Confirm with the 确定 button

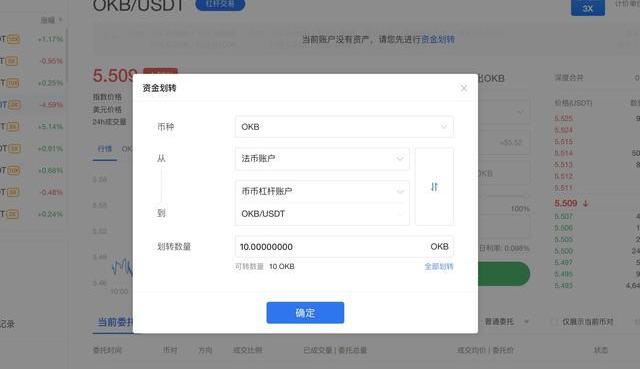pos(305,313)
